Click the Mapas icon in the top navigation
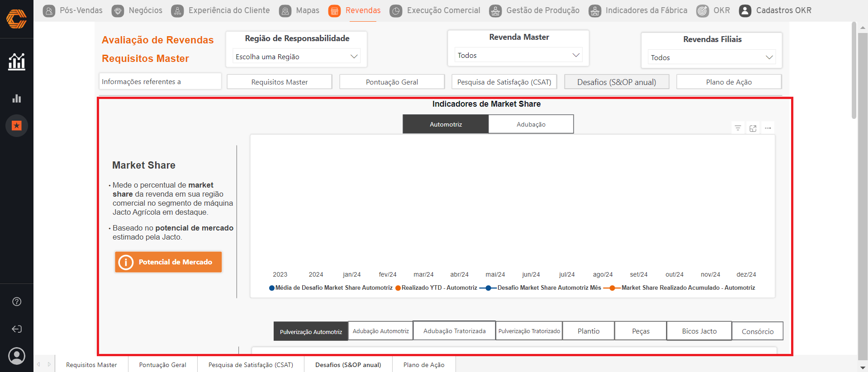The width and height of the screenshot is (868, 372). click(285, 11)
